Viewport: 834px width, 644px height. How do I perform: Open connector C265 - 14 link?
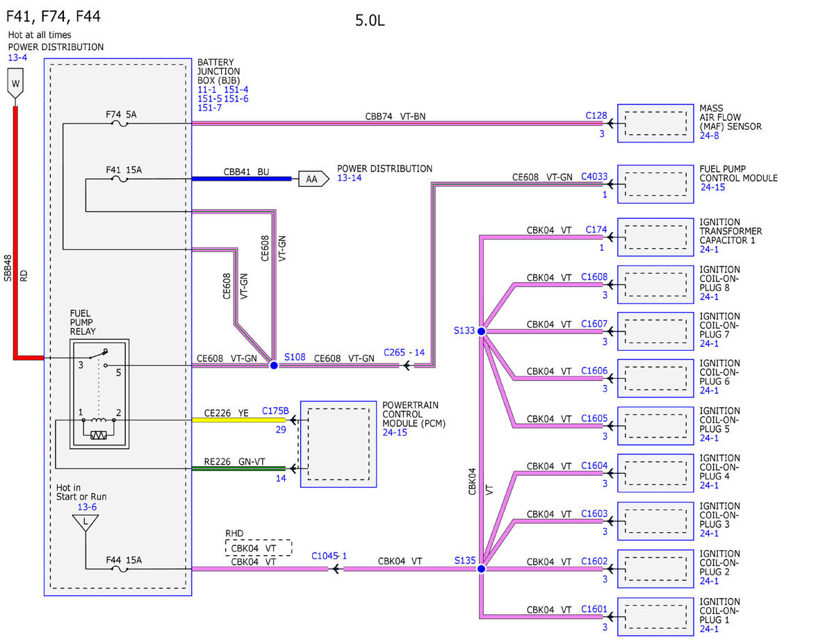[x=404, y=353]
